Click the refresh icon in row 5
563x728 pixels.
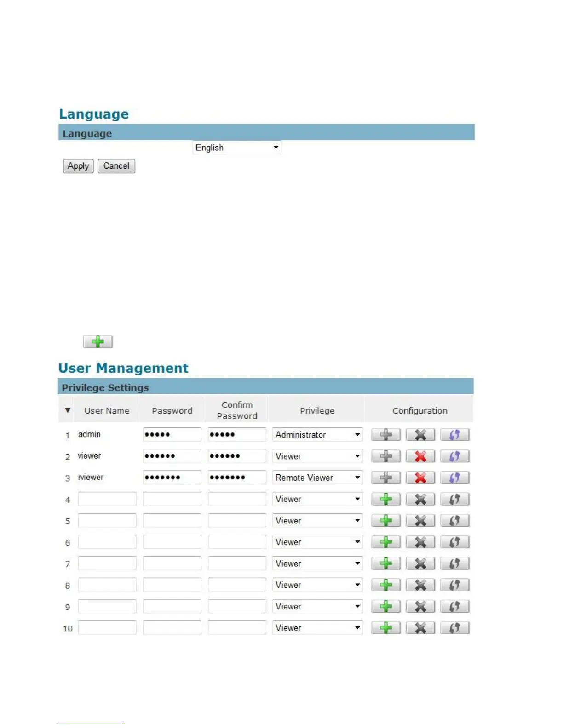click(455, 521)
